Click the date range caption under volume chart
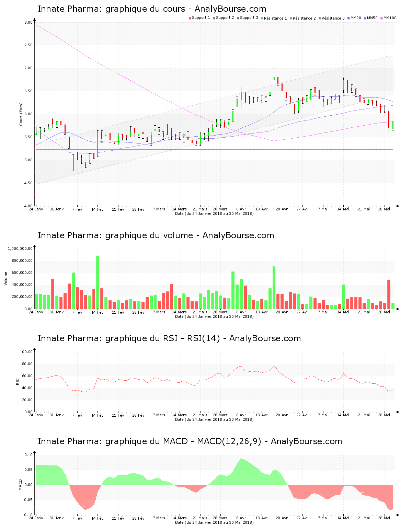This screenshot has height=532, width=412. click(x=214, y=316)
